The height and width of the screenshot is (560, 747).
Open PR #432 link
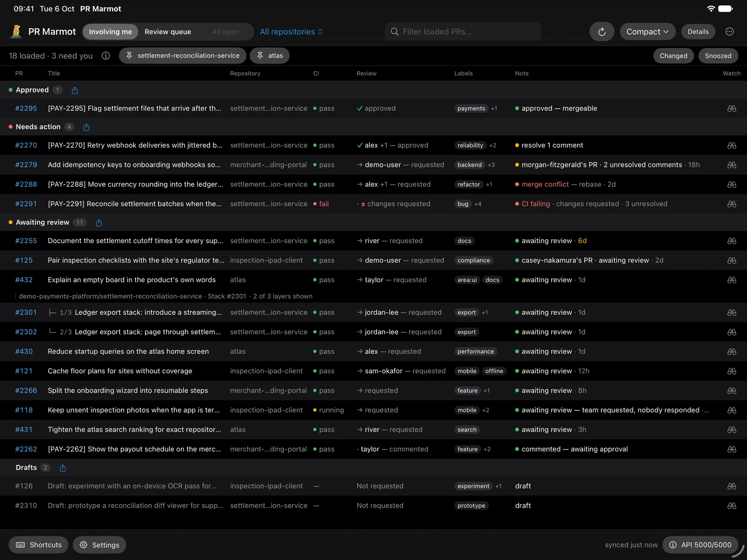[24, 280]
